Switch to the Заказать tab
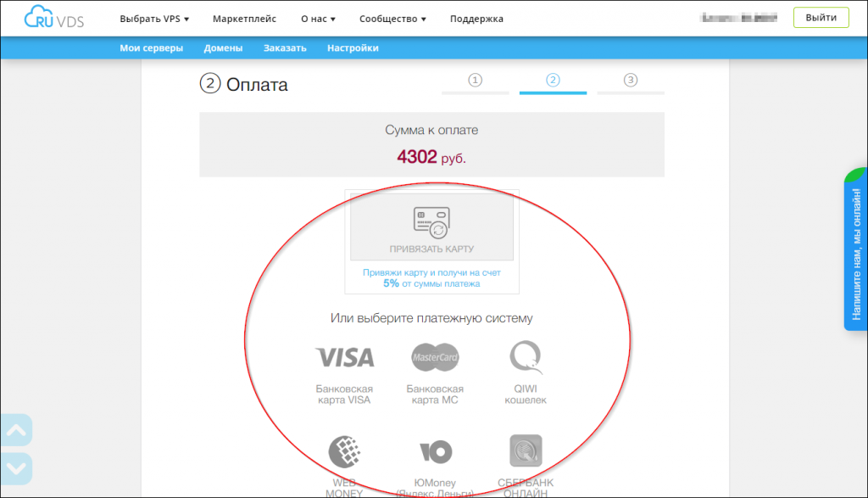The height and width of the screenshot is (498, 868). (285, 48)
